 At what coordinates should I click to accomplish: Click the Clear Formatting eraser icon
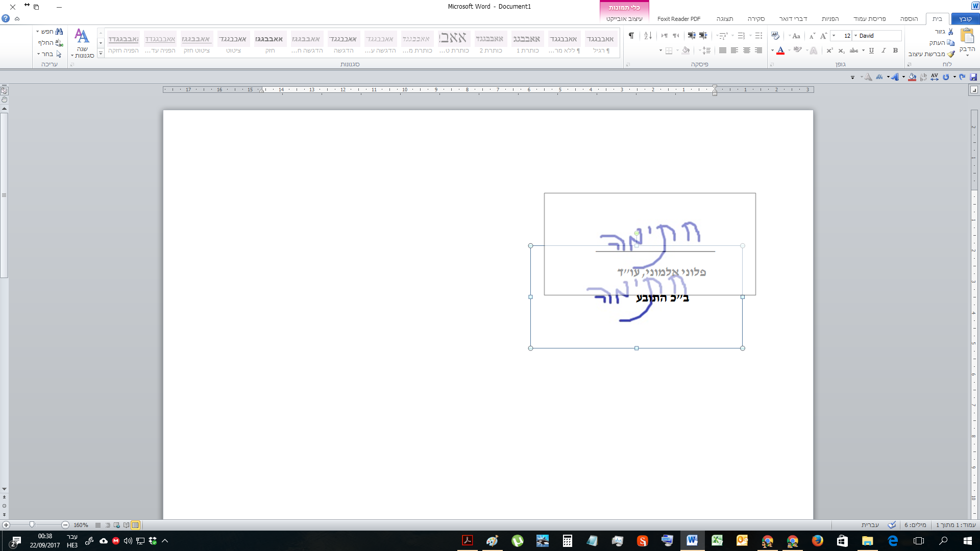point(775,36)
